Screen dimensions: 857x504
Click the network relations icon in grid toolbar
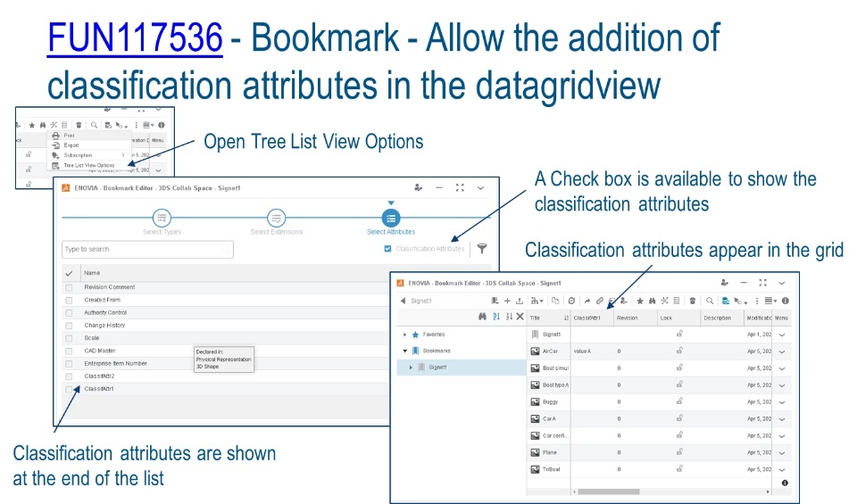point(664,301)
